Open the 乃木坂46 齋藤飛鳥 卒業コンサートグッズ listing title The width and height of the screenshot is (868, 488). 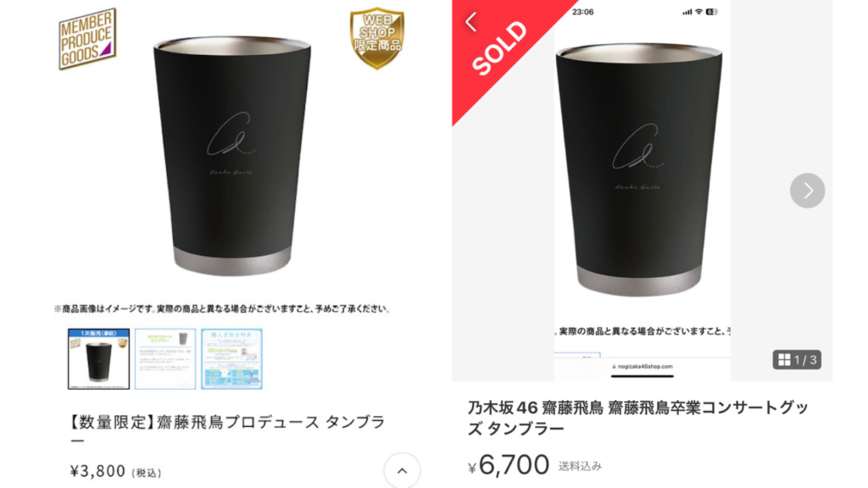point(638,418)
